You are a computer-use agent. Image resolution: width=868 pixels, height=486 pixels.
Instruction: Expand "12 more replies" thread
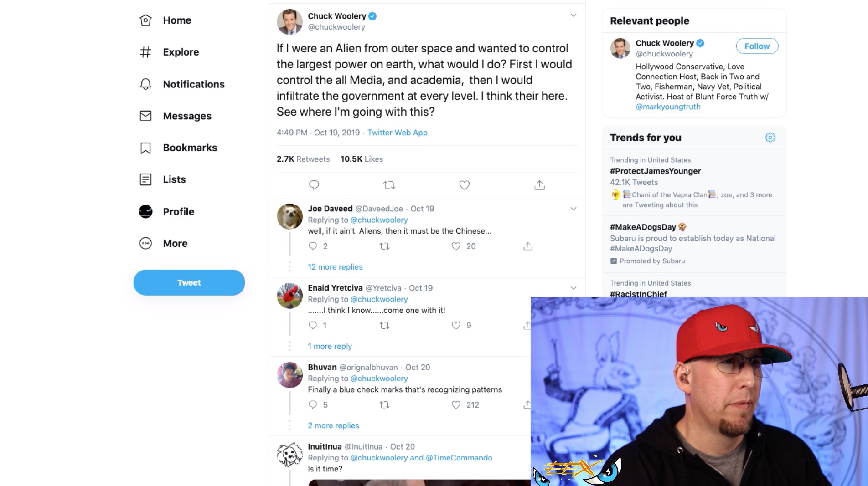pos(335,267)
